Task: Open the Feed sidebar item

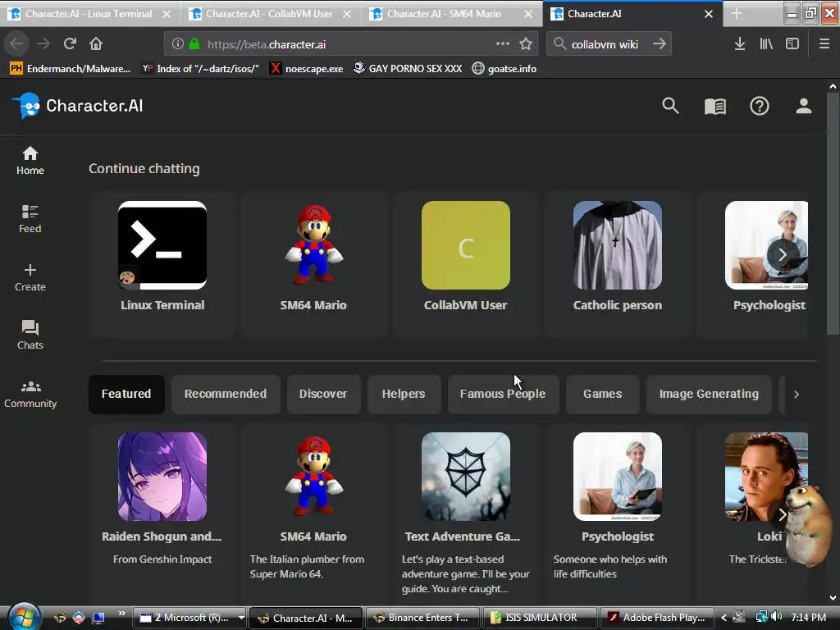Action: (30, 219)
